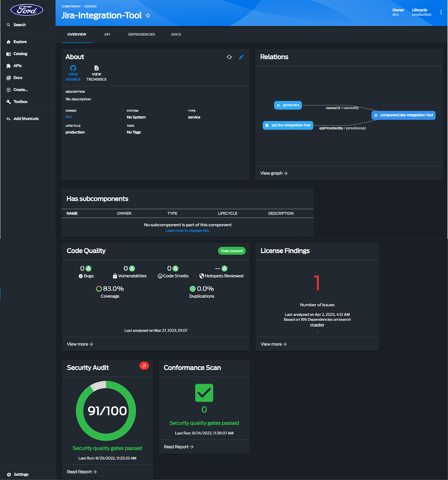Click the red license issues count
The image size is (448, 480).
pyautogui.click(x=317, y=283)
